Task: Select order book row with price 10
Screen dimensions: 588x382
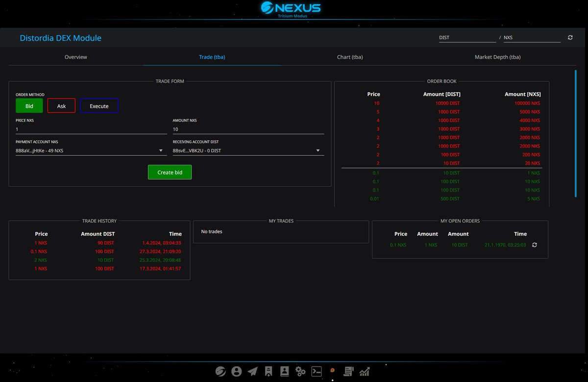Action: [x=441, y=103]
